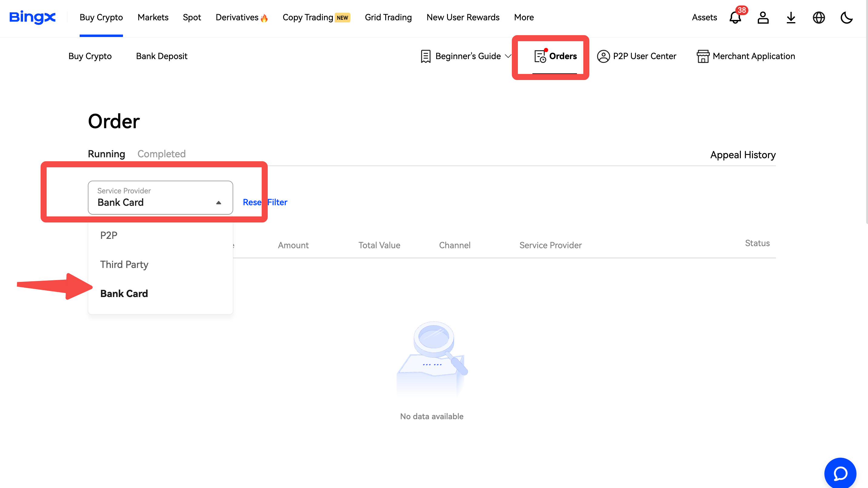868x488 pixels.
Task: Open language globe icon
Action: tap(818, 18)
